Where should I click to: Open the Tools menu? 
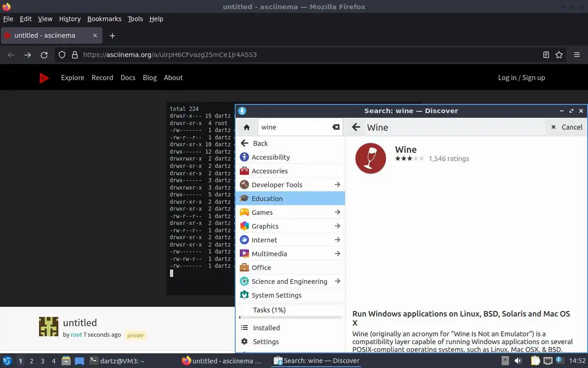pos(136,19)
